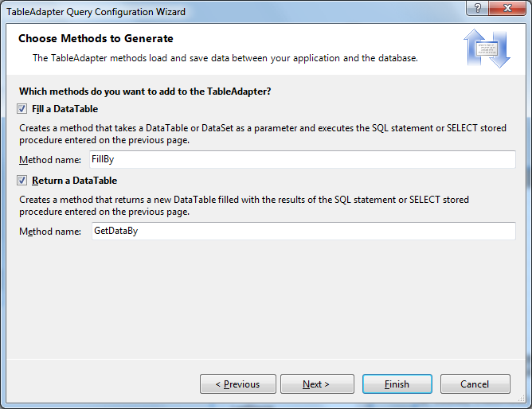Click the 'Which methods do you want' question text
532x409 pixels.
click(145, 92)
